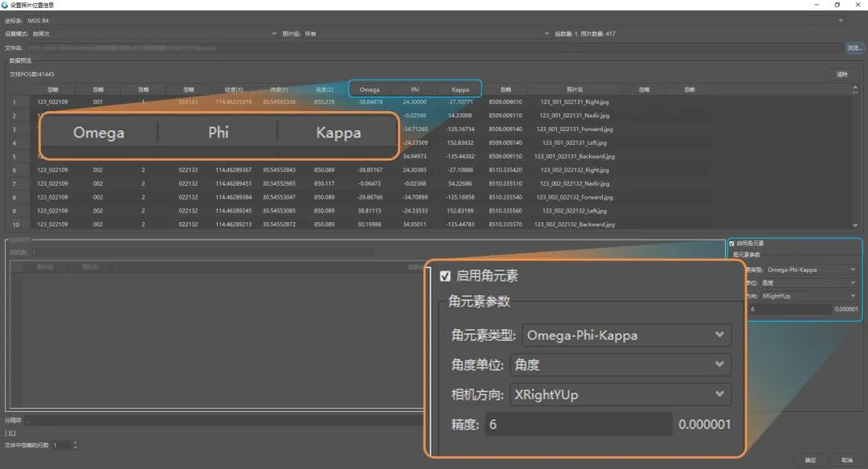Click cell 123_001_022131_Nadir.jpg
This screenshot has width=868, height=469.
tap(575, 115)
